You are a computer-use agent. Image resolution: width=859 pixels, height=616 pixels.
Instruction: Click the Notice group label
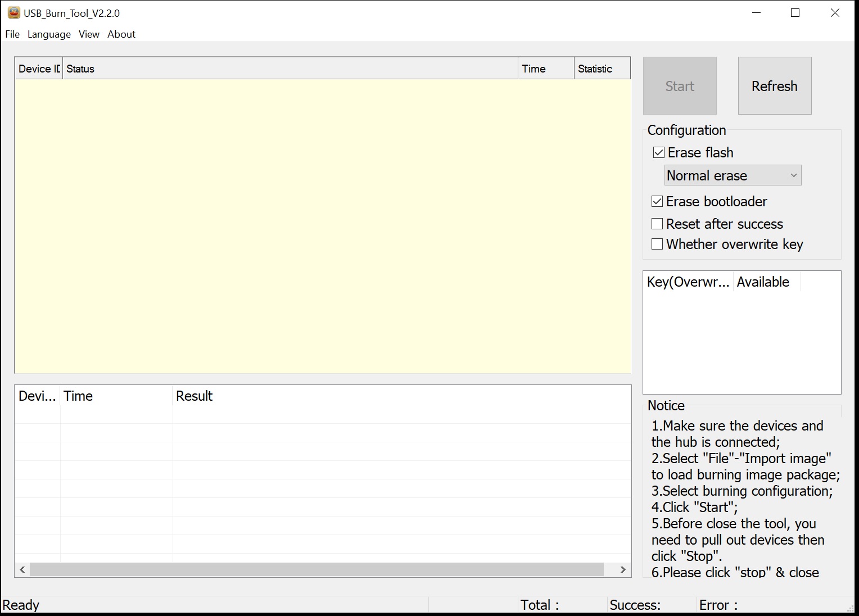tap(666, 406)
